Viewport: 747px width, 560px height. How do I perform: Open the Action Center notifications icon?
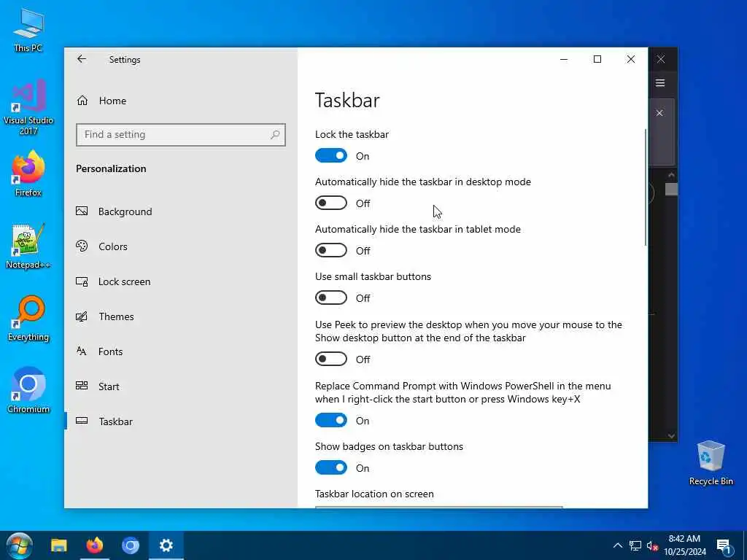(x=724, y=546)
